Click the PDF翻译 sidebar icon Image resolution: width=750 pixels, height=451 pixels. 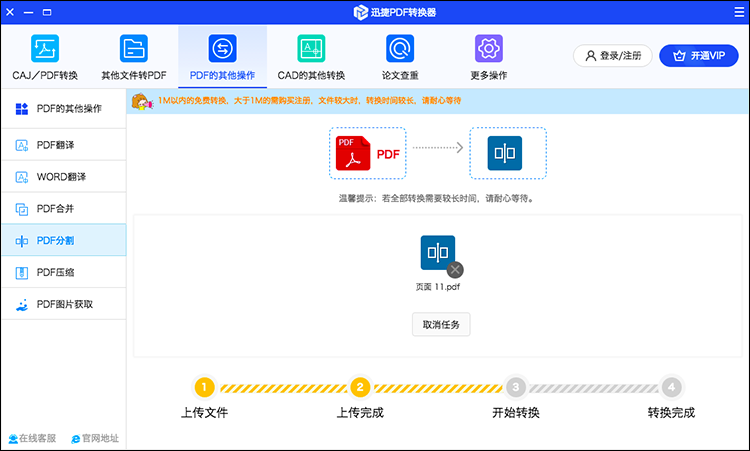point(22,145)
